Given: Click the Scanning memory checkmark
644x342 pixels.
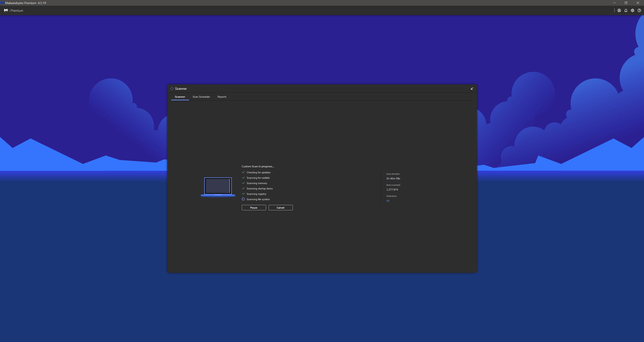Looking at the screenshot, I should click(243, 183).
